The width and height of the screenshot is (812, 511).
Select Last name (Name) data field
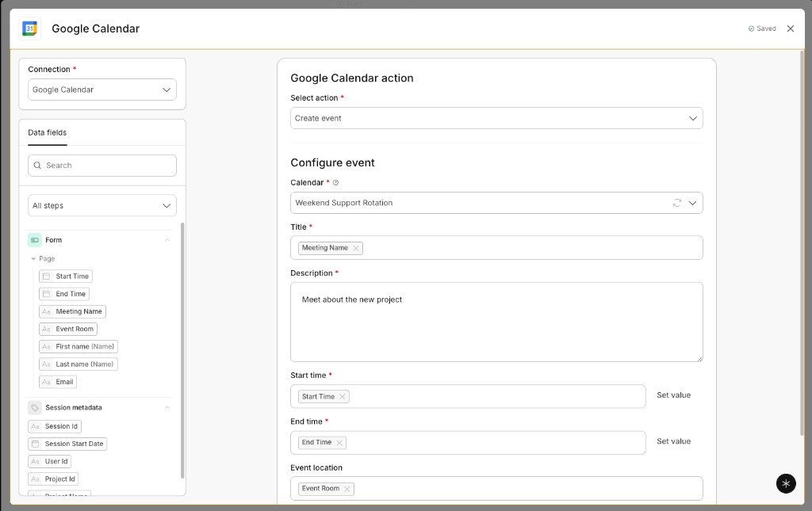pos(79,364)
